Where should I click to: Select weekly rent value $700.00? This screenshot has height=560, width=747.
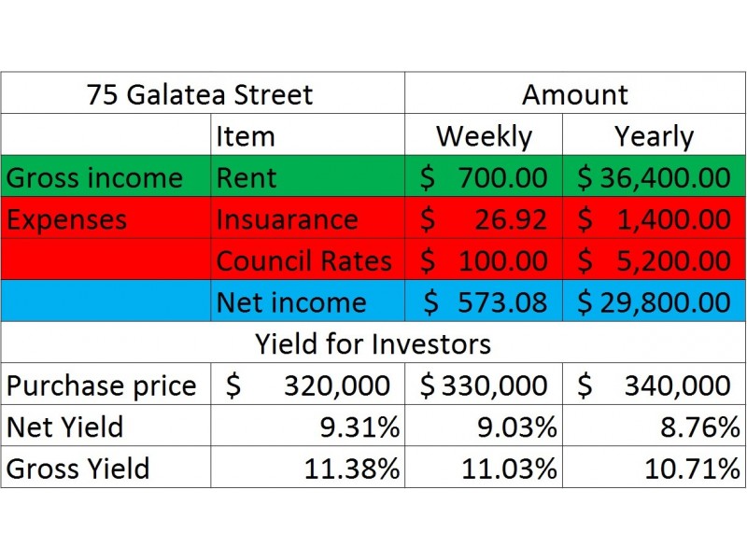point(484,176)
